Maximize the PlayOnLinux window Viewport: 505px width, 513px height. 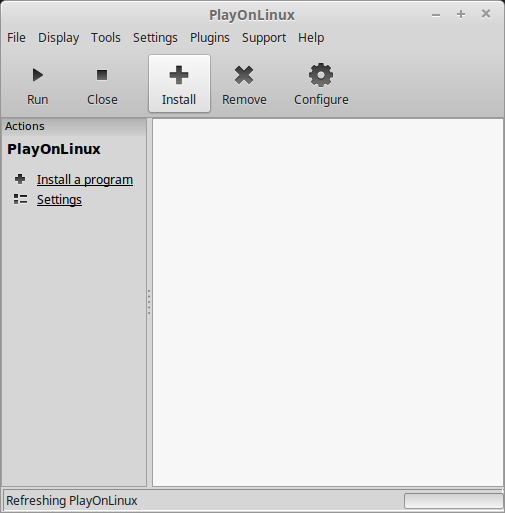[461, 14]
